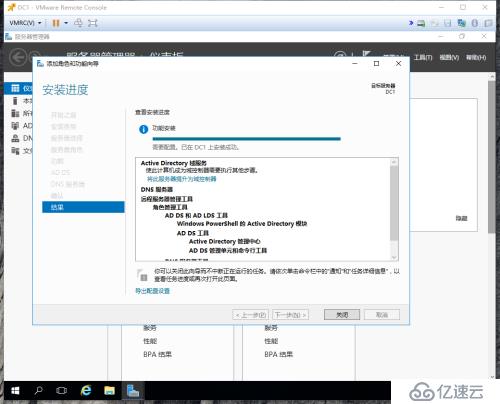Screen dimensions: 500x404
Task: Click the installation progress bar
Action: (x=246, y=139)
